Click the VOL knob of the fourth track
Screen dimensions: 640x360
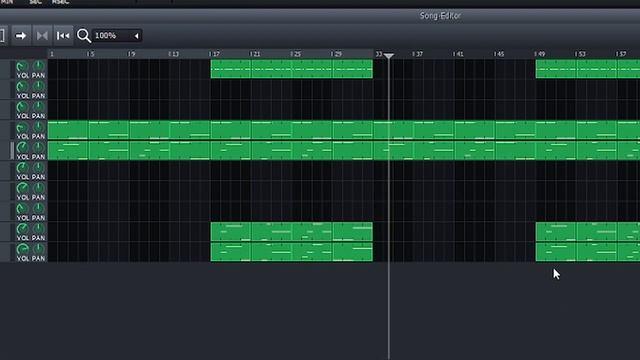[22, 127]
